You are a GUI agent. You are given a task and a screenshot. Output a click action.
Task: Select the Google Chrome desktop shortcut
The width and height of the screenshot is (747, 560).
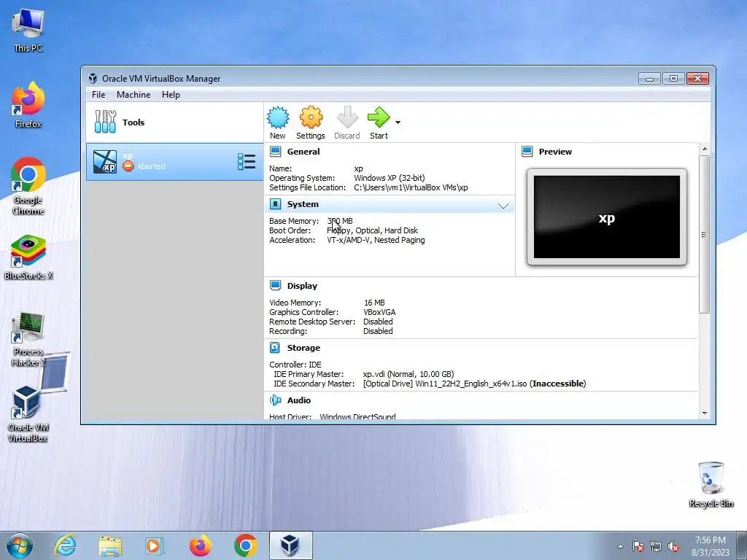(x=28, y=186)
